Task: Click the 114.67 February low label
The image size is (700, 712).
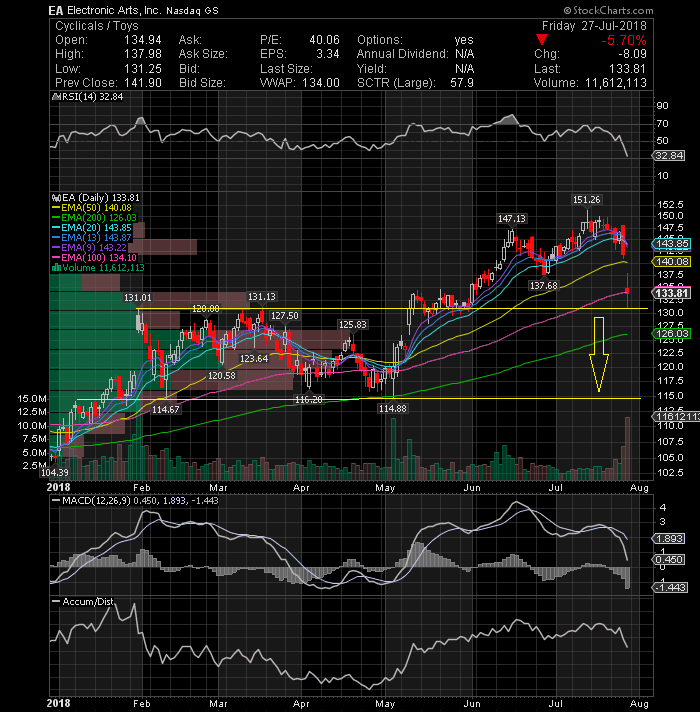Action: click(x=165, y=409)
